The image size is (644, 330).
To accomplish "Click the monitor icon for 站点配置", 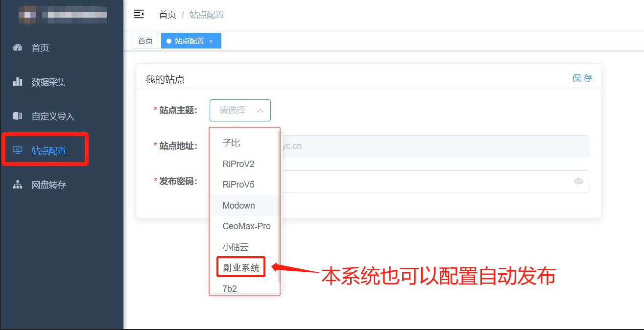I will click(x=18, y=150).
